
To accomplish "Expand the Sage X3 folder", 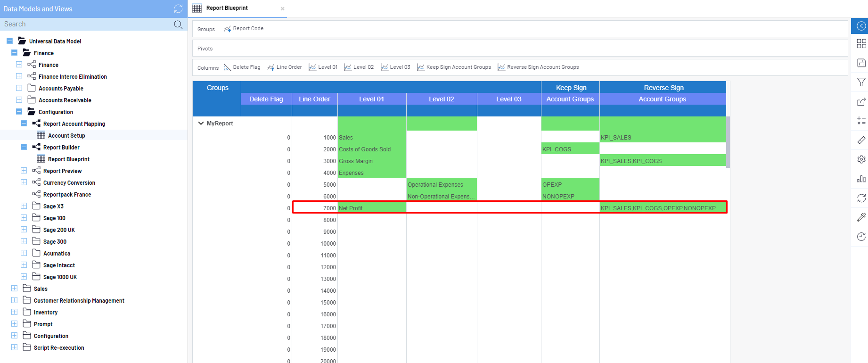I will click(24, 206).
